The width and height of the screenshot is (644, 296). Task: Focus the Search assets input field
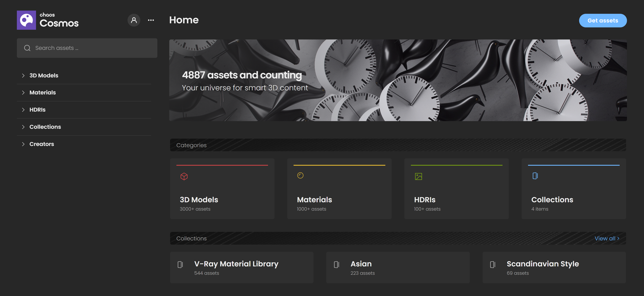point(87,48)
